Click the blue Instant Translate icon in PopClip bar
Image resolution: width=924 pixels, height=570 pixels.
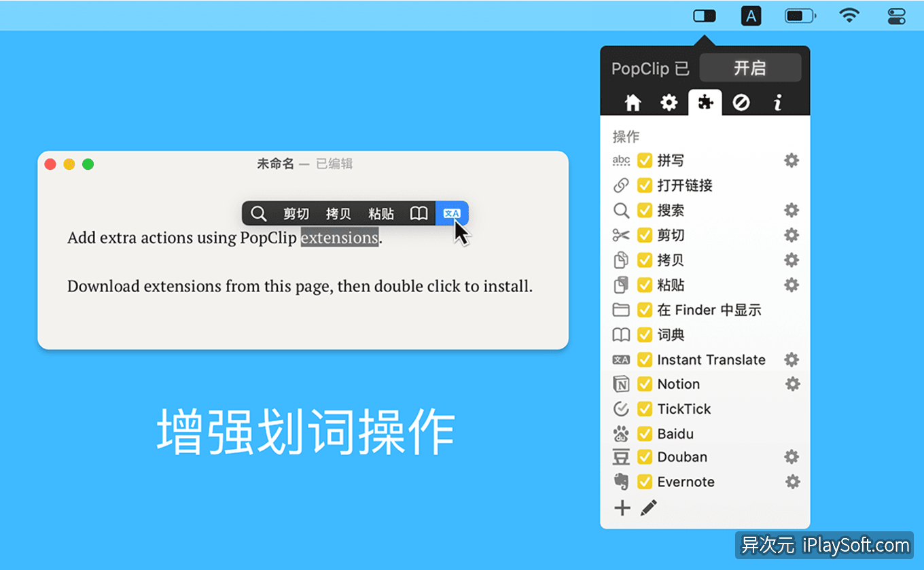[x=451, y=213]
